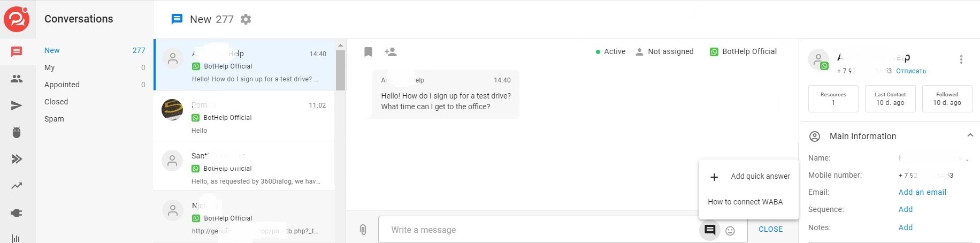Screen dimensions: 980x243
Task: Click the assign person icon
Action: click(x=391, y=52)
